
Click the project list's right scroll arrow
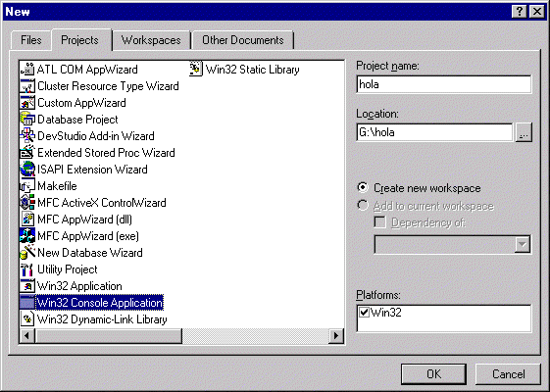[336, 336]
